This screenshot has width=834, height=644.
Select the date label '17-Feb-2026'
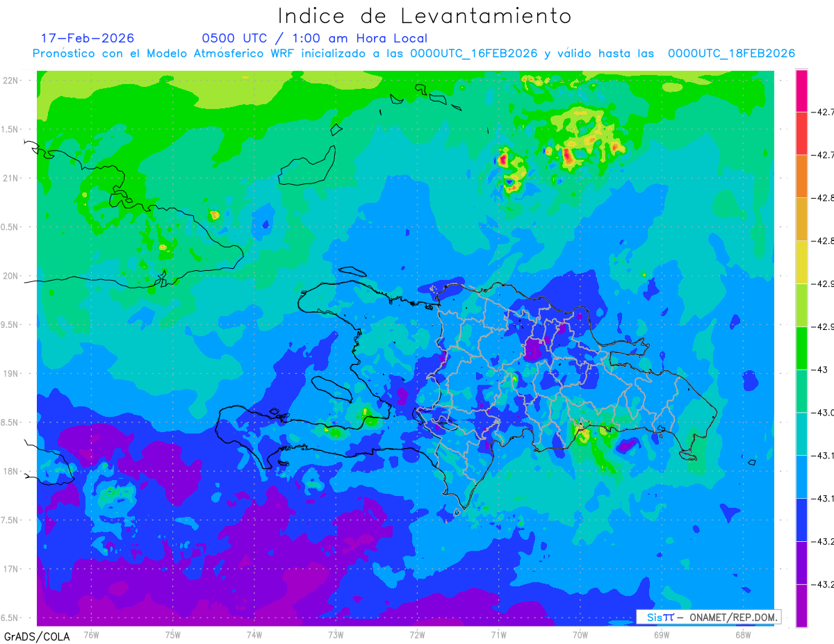tap(88, 38)
